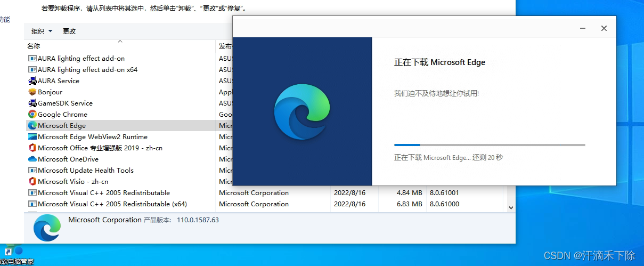Select the AURA Service program icon

point(32,81)
